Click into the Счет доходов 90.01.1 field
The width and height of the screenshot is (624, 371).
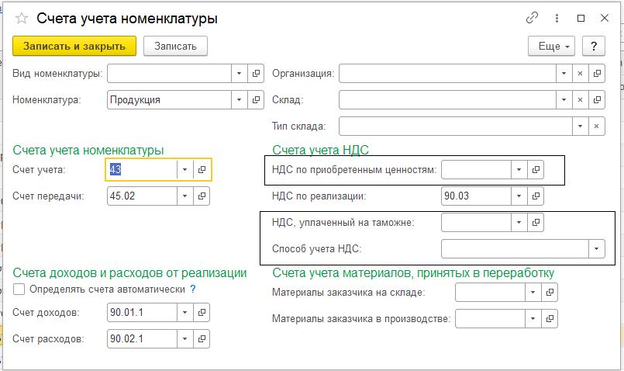[142, 312]
